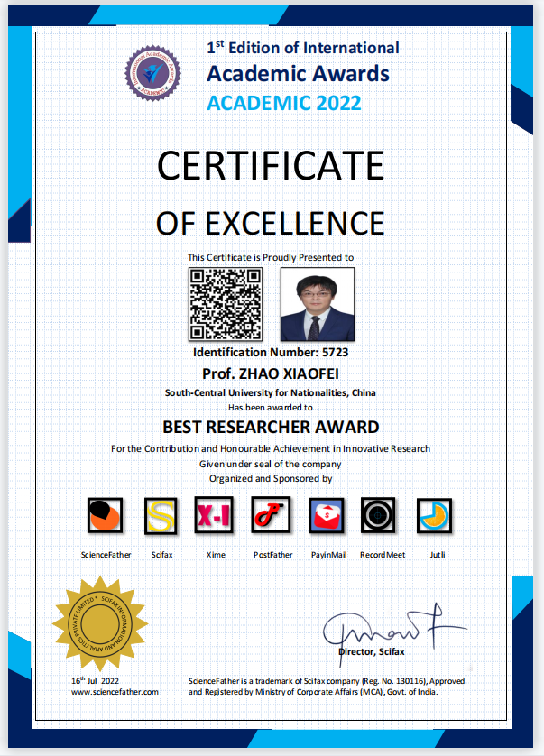Viewport: 544px width, 756px height.
Task: Click the "ACADEMIC 2022" blue heading
Action: point(284,102)
